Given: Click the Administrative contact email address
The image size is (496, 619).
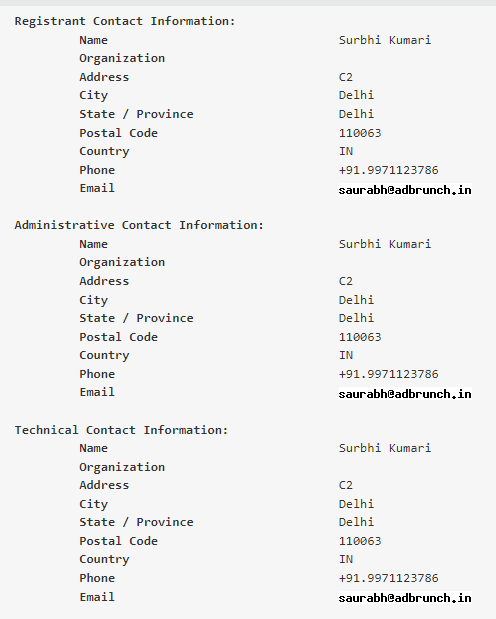Looking at the screenshot, I should tap(405, 394).
